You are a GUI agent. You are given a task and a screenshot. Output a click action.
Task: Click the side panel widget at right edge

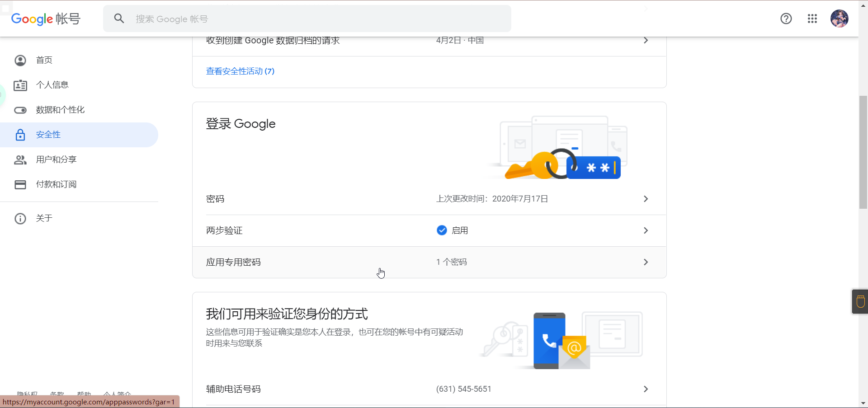coord(860,301)
